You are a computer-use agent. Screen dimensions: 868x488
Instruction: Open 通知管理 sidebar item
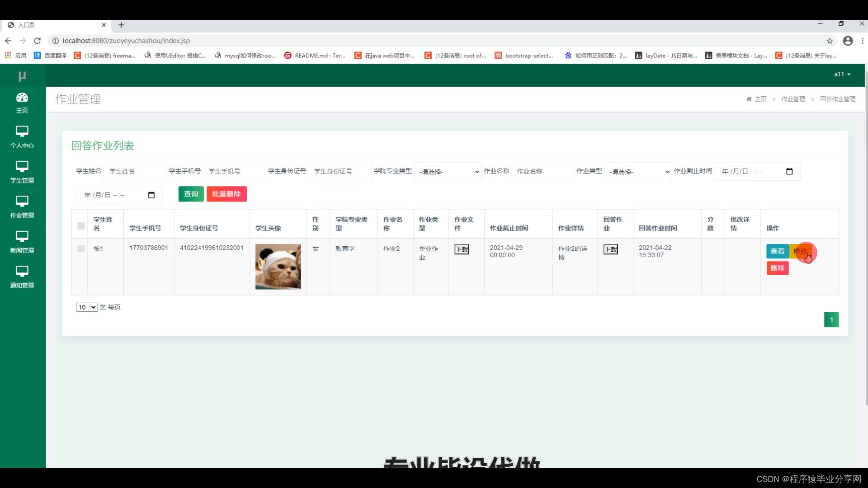22,277
